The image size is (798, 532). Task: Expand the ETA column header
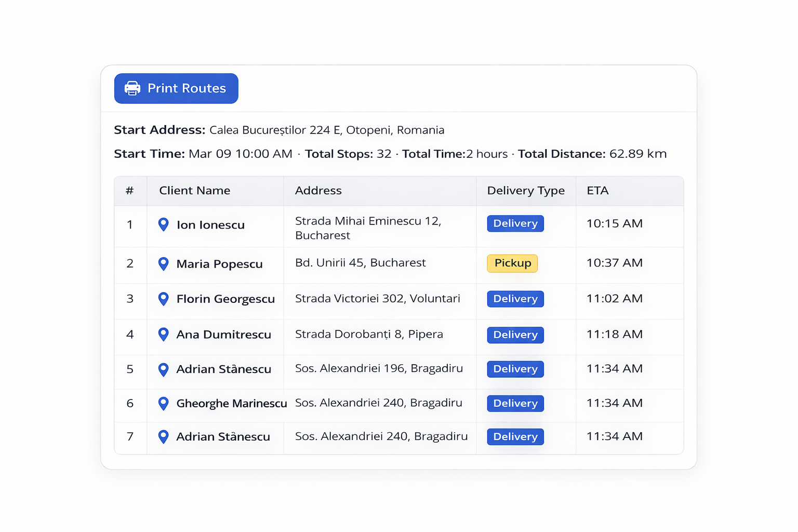[597, 191]
